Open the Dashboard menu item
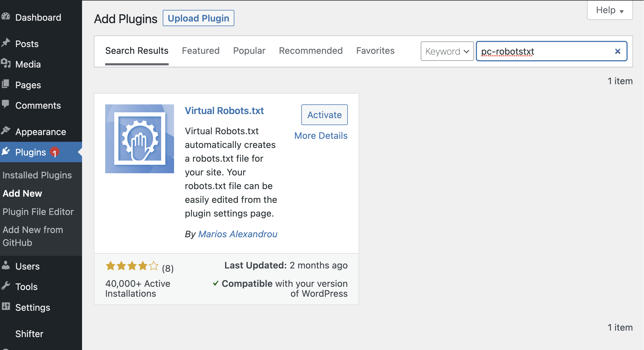Image resolution: width=644 pixels, height=350 pixels. (41, 17)
